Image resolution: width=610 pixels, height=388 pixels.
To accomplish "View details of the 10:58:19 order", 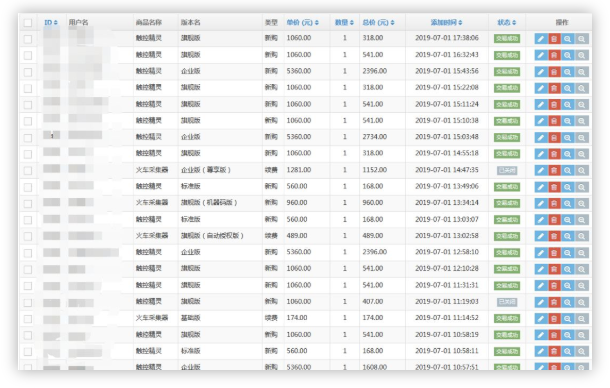I will pos(568,335).
